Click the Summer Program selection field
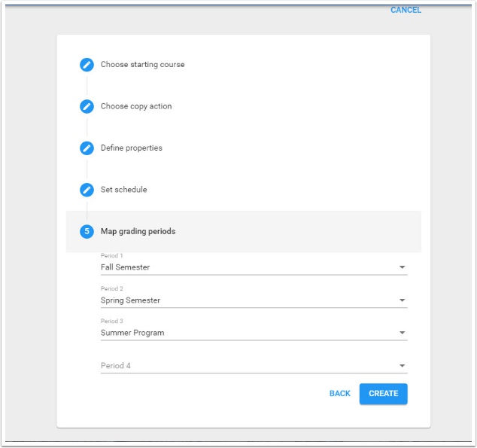477x448 pixels. [241, 333]
